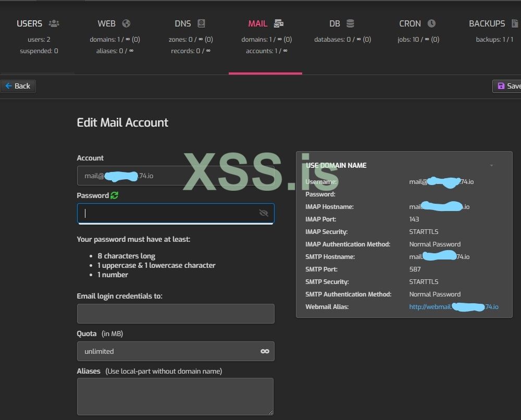This screenshot has height=420, width=521.
Task: Select IMAP Authentication Method Normal Password value
Action: click(x=435, y=244)
